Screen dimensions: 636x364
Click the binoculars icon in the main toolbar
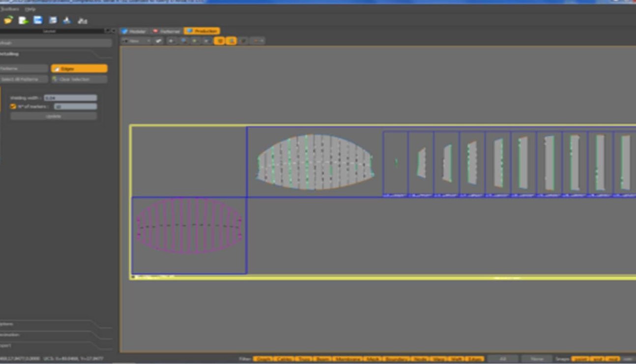(x=83, y=21)
